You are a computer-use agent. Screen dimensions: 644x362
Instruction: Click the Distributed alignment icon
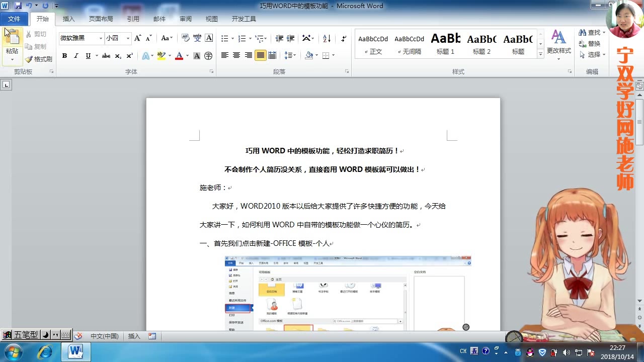coord(272,55)
